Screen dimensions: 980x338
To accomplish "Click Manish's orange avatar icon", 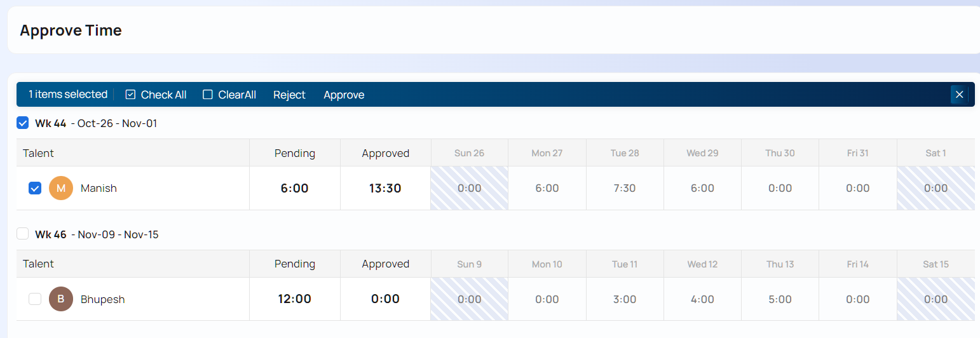I will click(x=61, y=188).
